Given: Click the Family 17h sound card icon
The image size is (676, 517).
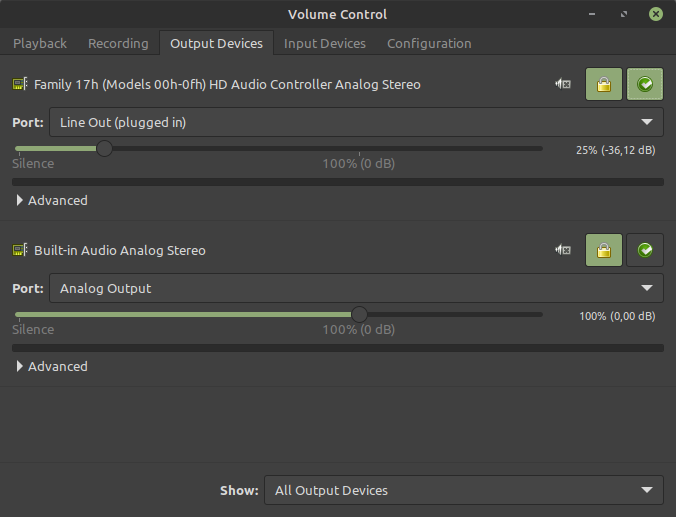Looking at the screenshot, I should point(20,85).
